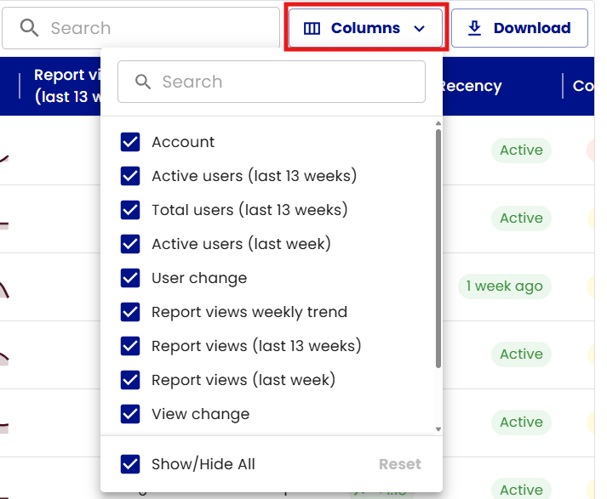Disable Total users (last 13 weeks) column
This screenshot has height=499, width=607.
click(130, 210)
